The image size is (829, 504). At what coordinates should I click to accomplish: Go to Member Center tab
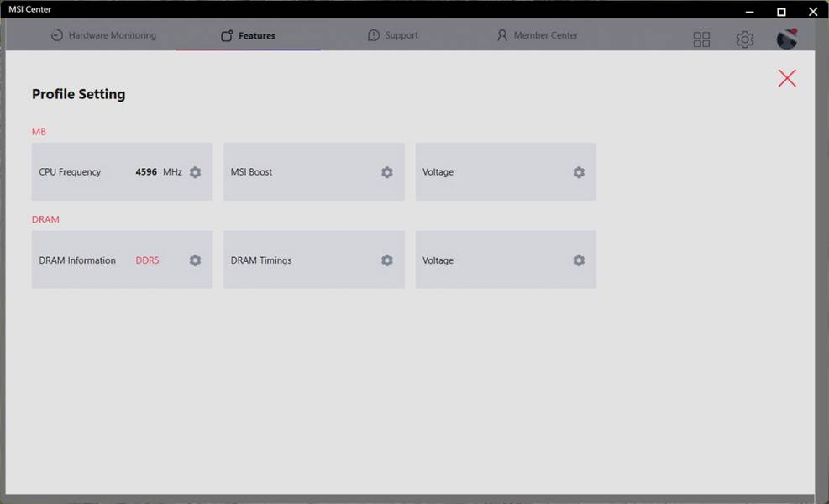pyautogui.click(x=538, y=35)
